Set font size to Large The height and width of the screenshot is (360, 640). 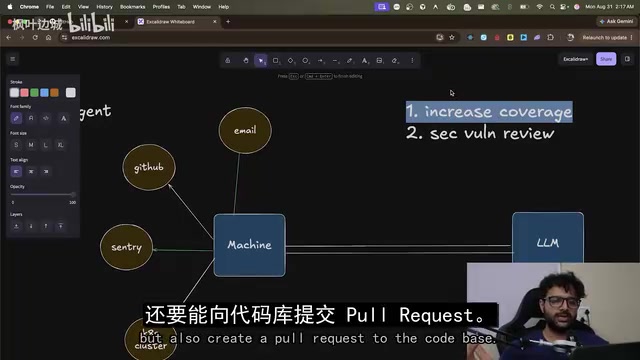point(46,145)
